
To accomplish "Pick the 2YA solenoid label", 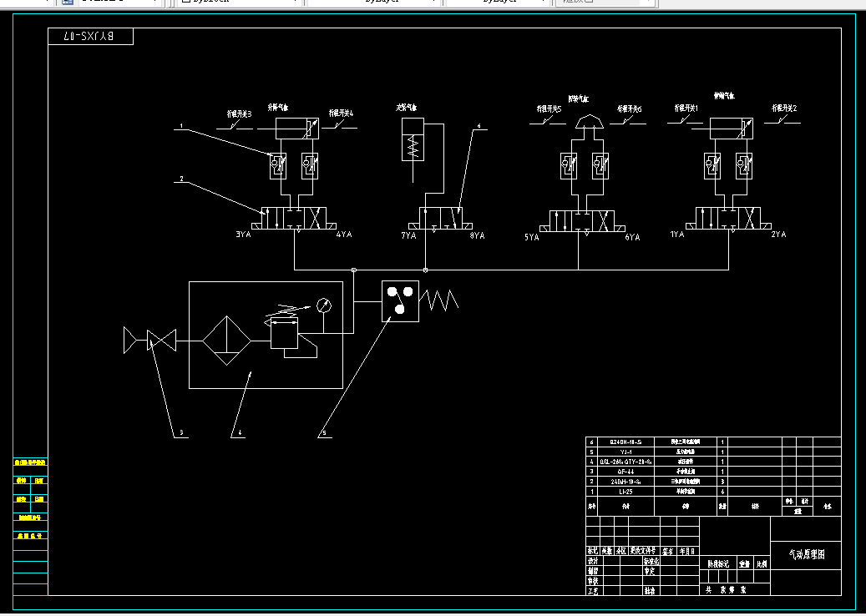I will (x=779, y=235).
